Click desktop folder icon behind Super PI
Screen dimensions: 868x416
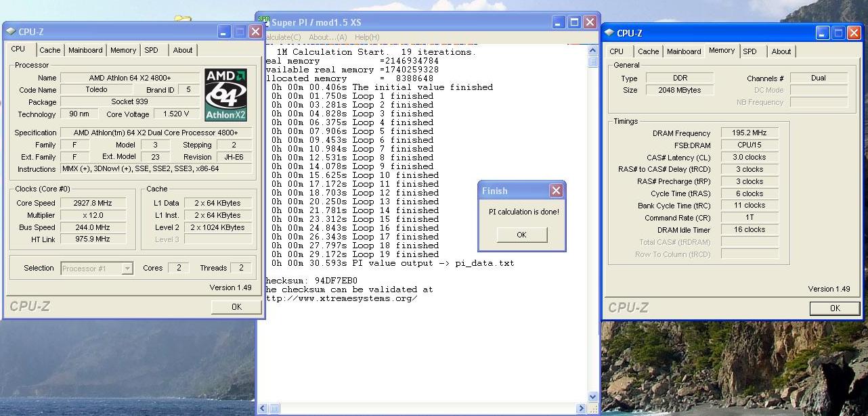[x=181, y=20]
